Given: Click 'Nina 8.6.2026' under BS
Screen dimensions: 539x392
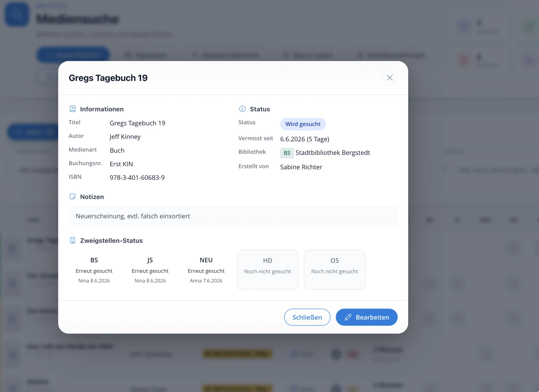Looking at the screenshot, I should click(x=94, y=281).
